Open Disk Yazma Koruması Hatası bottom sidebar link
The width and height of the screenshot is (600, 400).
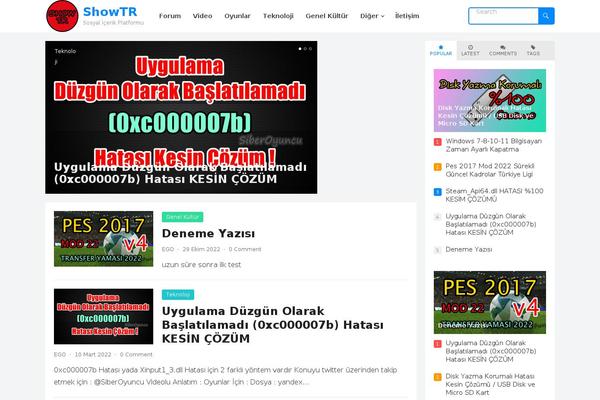(490, 384)
